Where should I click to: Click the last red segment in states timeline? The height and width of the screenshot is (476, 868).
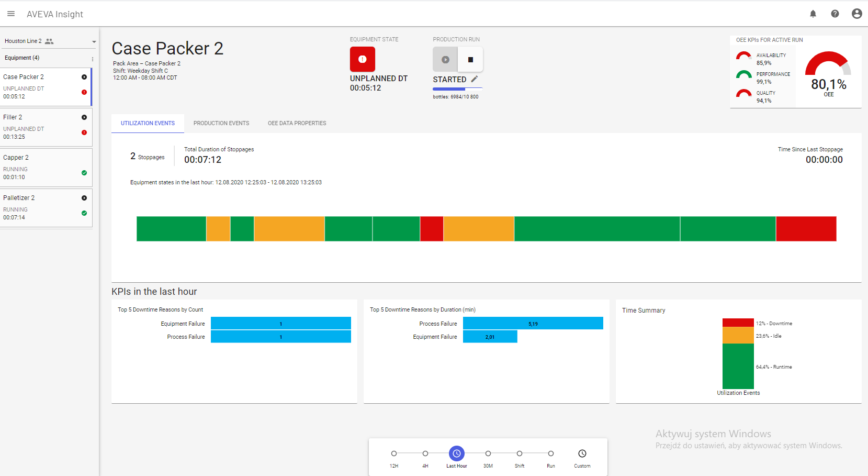(806, 229)
